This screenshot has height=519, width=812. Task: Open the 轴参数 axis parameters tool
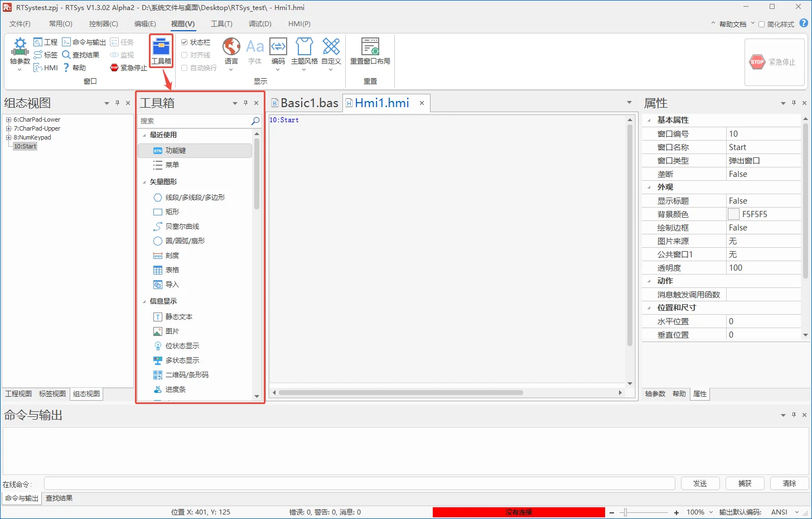tap(20, 54)
